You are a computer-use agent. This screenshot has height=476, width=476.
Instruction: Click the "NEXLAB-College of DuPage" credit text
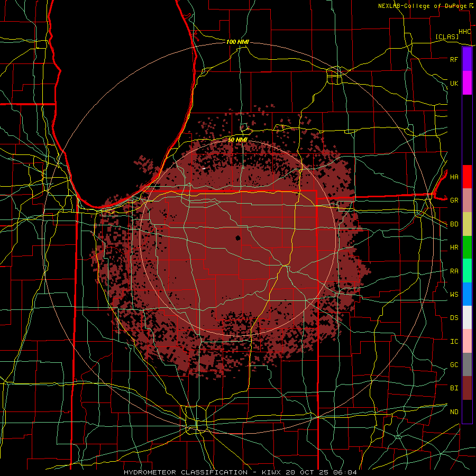(422, 6)
